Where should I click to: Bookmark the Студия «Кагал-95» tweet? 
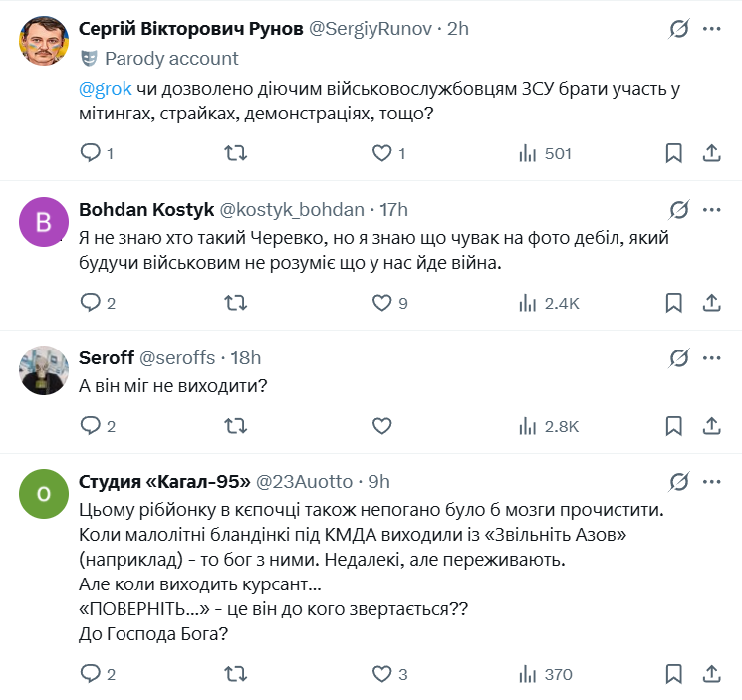click(x=673, y=674)
